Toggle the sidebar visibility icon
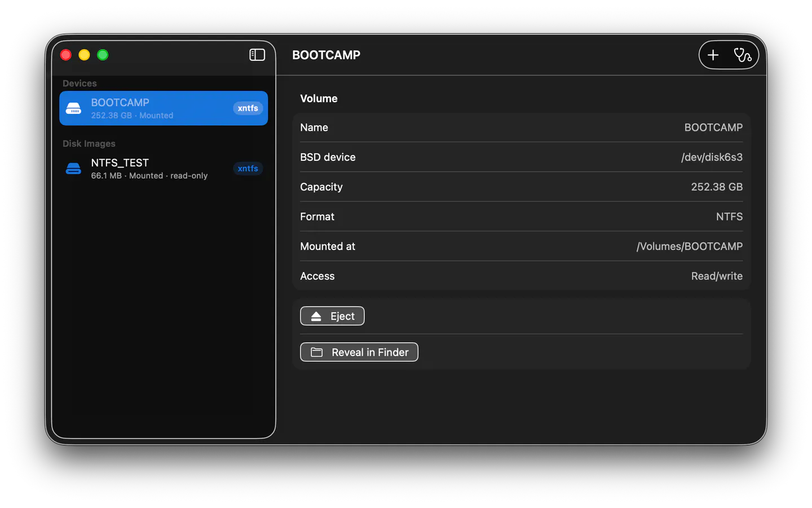812x508 pixels. (257, 55)
